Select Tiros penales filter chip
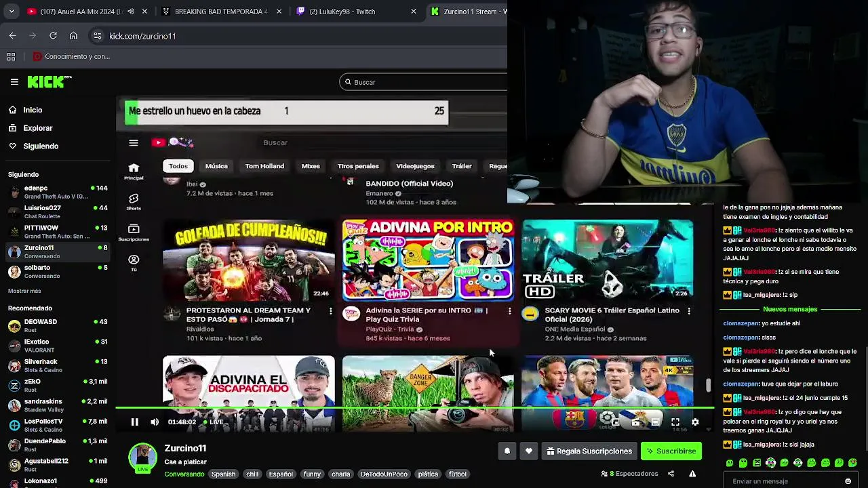 click(358, 166)
